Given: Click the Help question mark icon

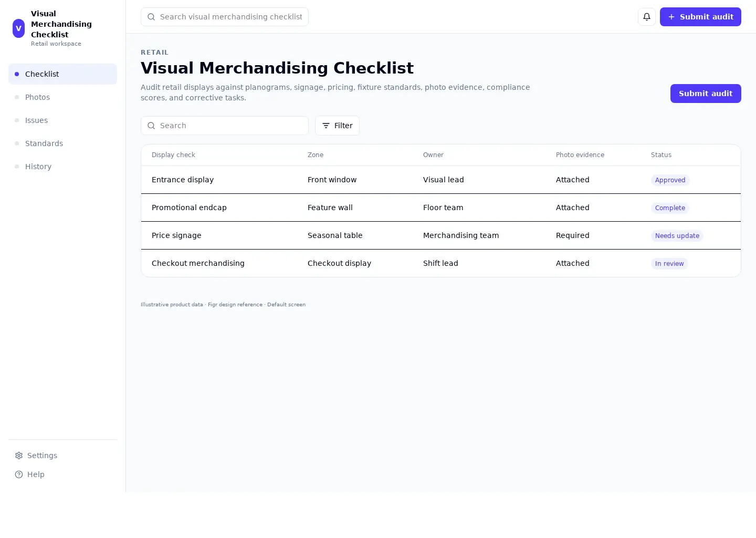Looking at the screenshot, I should point(19,474).
